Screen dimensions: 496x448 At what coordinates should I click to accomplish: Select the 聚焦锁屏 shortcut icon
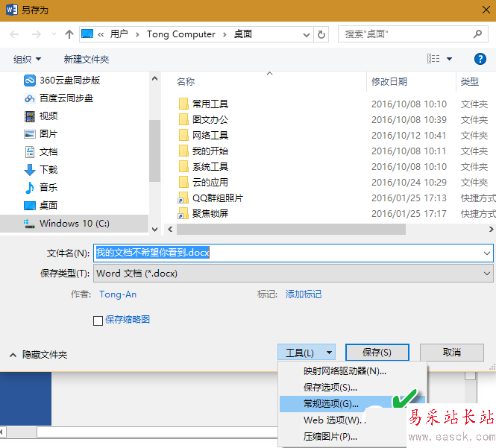coord(183,213)
